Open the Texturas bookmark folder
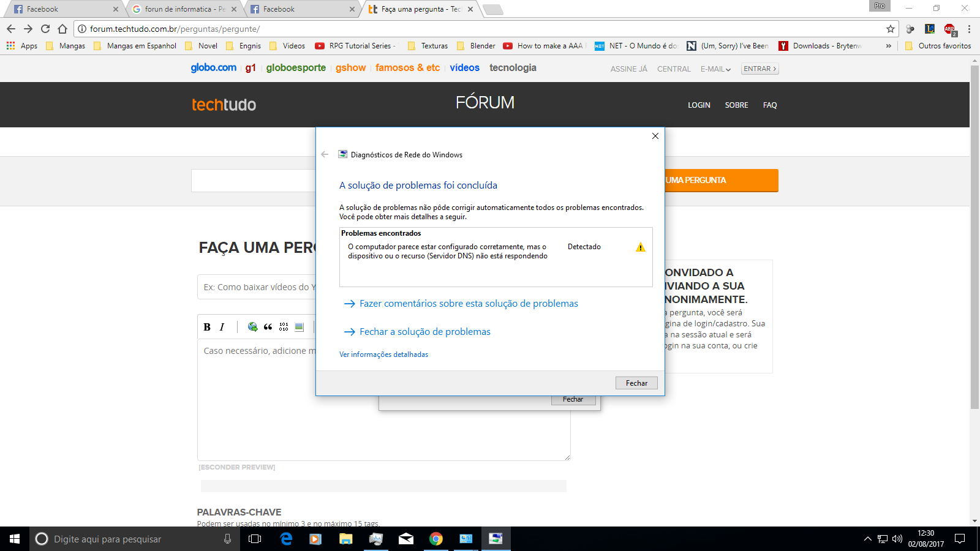980x551 pixels. [x=428, y=46]
